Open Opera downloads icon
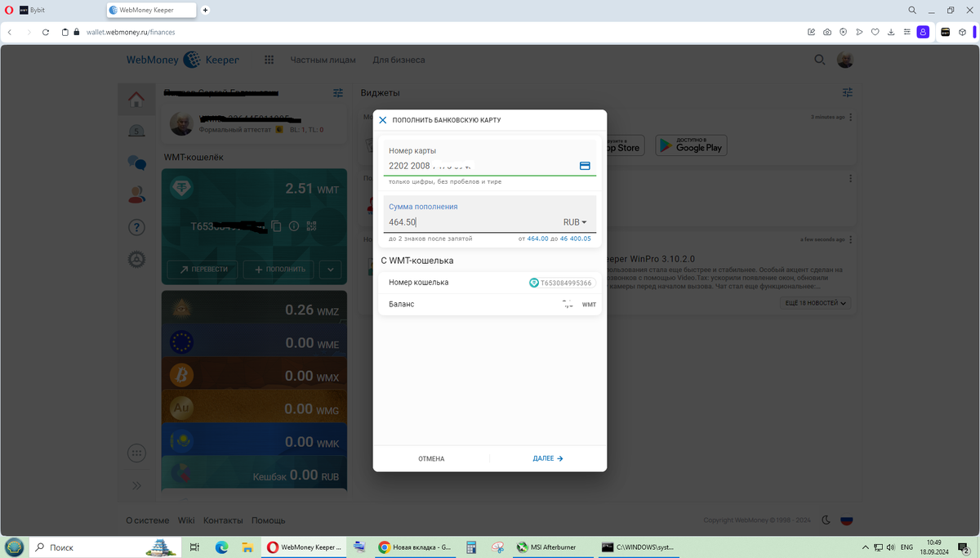 tap(890, 32)
